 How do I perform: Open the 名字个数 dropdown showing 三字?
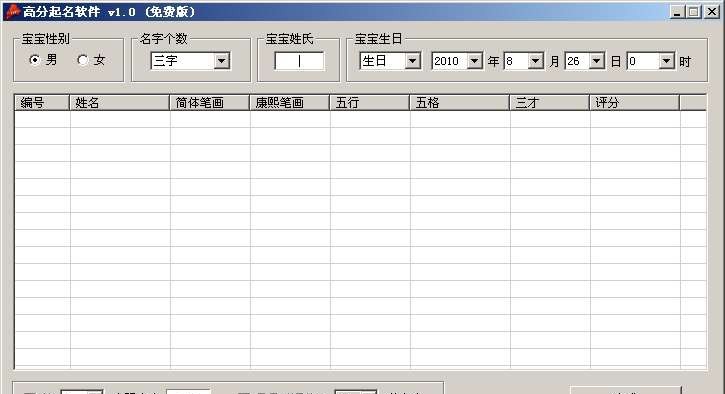[x=190, y=61]
